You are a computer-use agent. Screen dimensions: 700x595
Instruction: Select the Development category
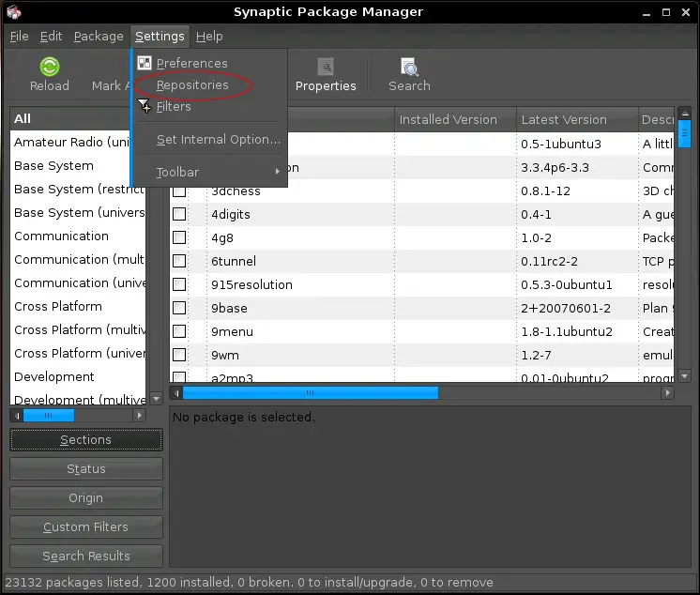pyautogui.click(x=78, y=377)
